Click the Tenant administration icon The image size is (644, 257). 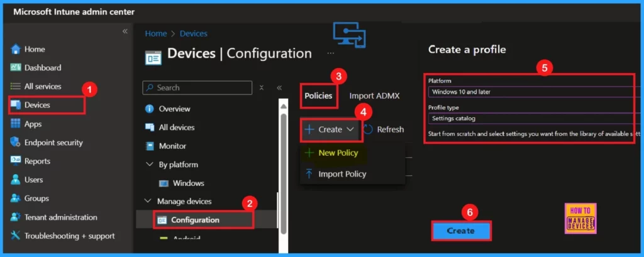click(x=16, y=217)
